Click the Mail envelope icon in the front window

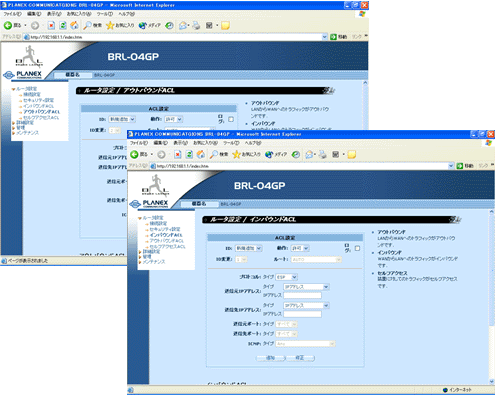pyautogui.click(x=309, y=154)
